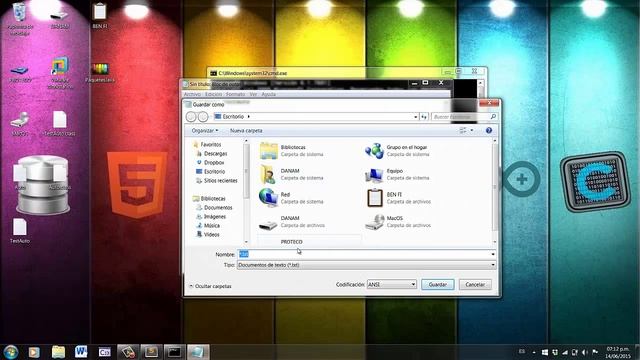
Task: Select the Bibliotecas folder in the file list
Action: click(292, 151)
